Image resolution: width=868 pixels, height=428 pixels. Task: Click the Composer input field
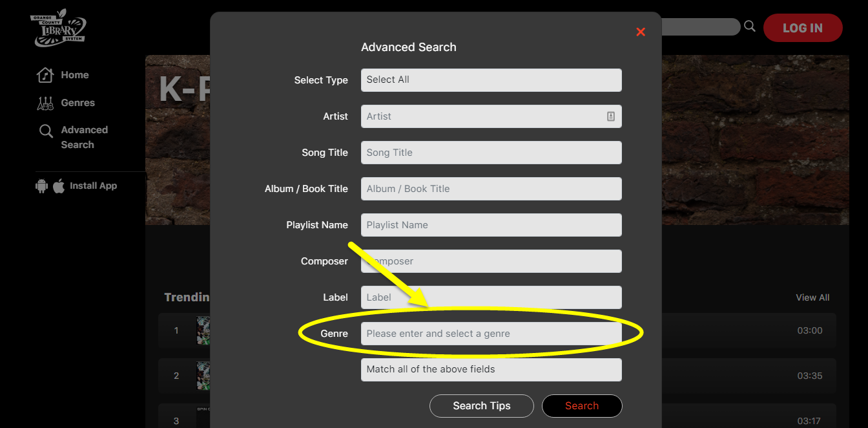point(491,261)
